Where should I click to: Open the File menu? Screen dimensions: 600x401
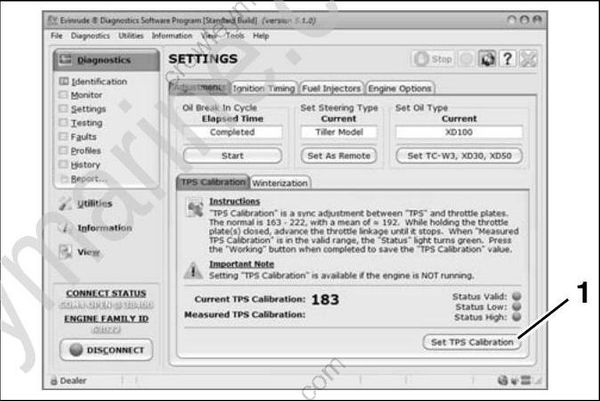[x=57, y=35]
